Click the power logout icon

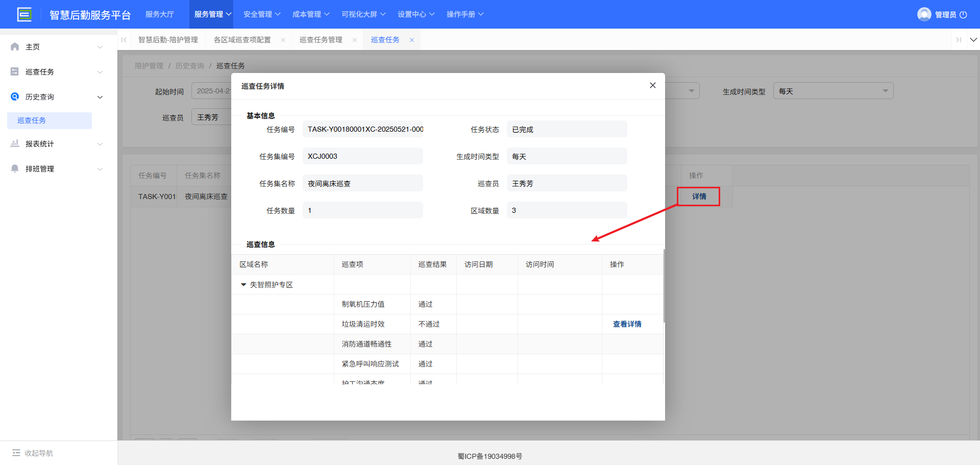[x=963, y=15]
